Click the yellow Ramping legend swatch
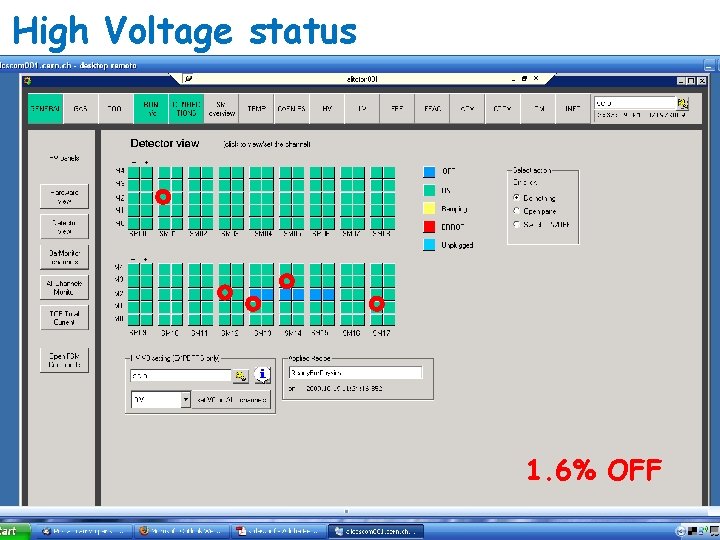The height and width of the screenshot is (540, 720). click(429, 209)
